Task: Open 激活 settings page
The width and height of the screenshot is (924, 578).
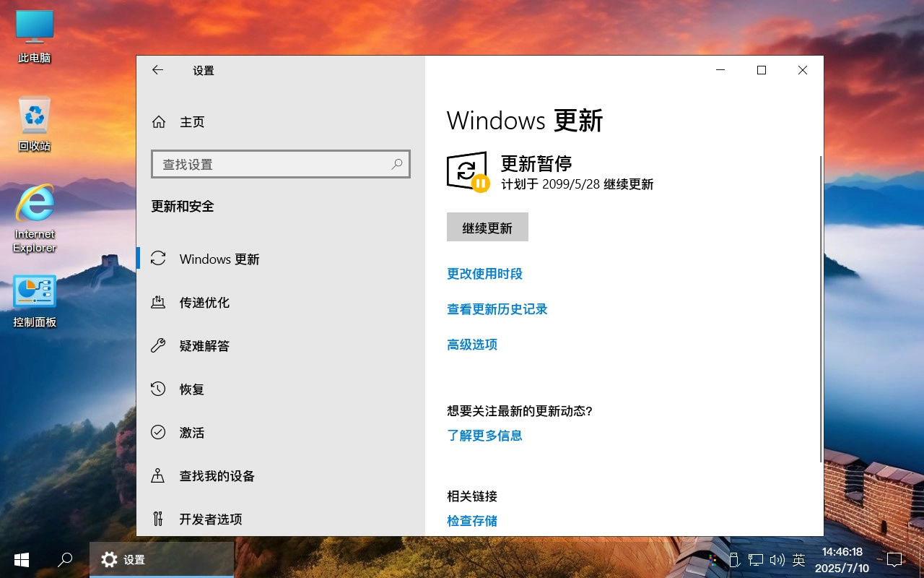Action: [191, 432]
